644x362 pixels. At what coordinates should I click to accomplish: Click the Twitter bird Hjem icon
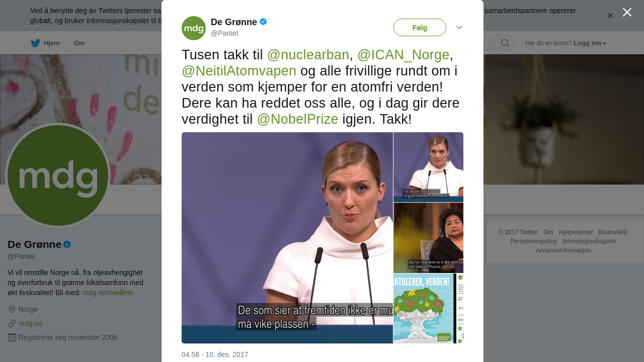[x=35, y=43]
